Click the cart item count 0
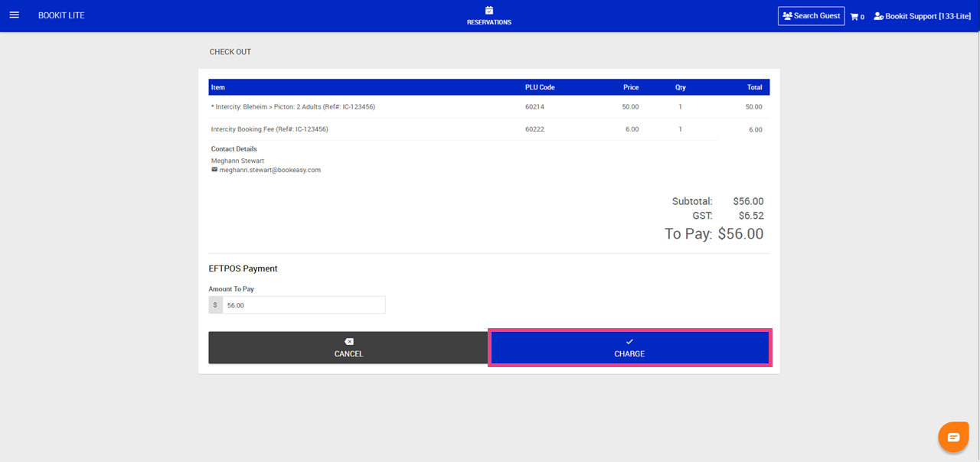This screenshot has width=980, height=462. (x=862, y=17)
